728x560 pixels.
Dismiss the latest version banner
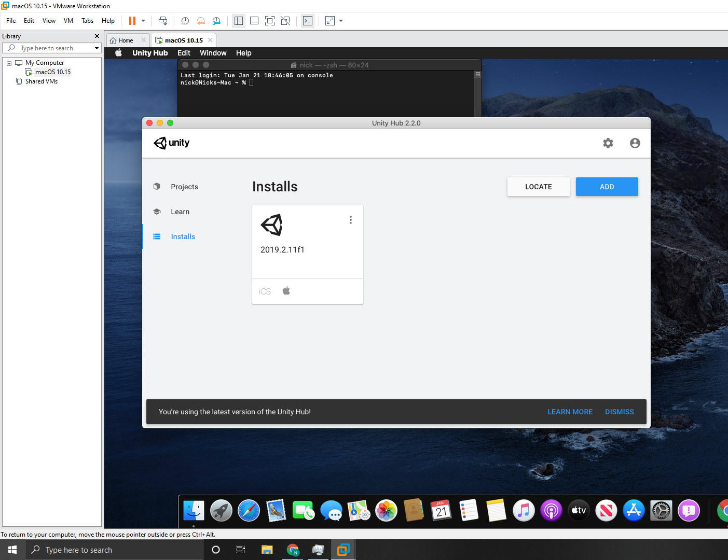(620, 412)
